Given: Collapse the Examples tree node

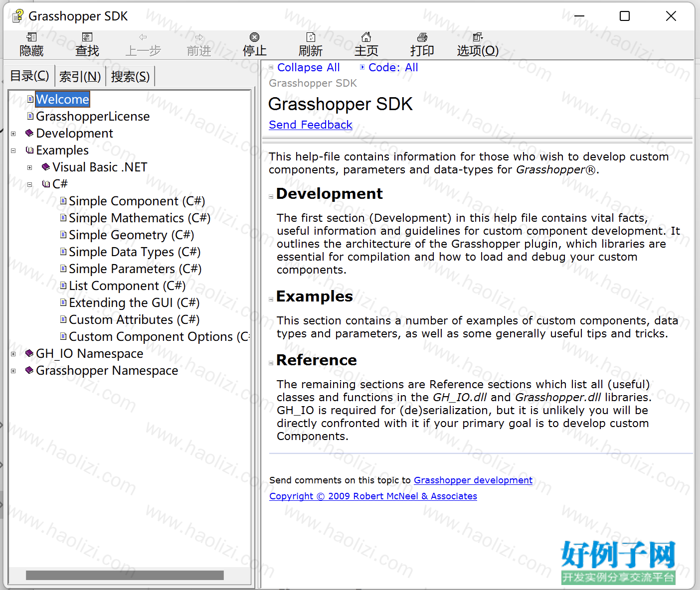Looking at the screenshot, I should pos(13,150).
